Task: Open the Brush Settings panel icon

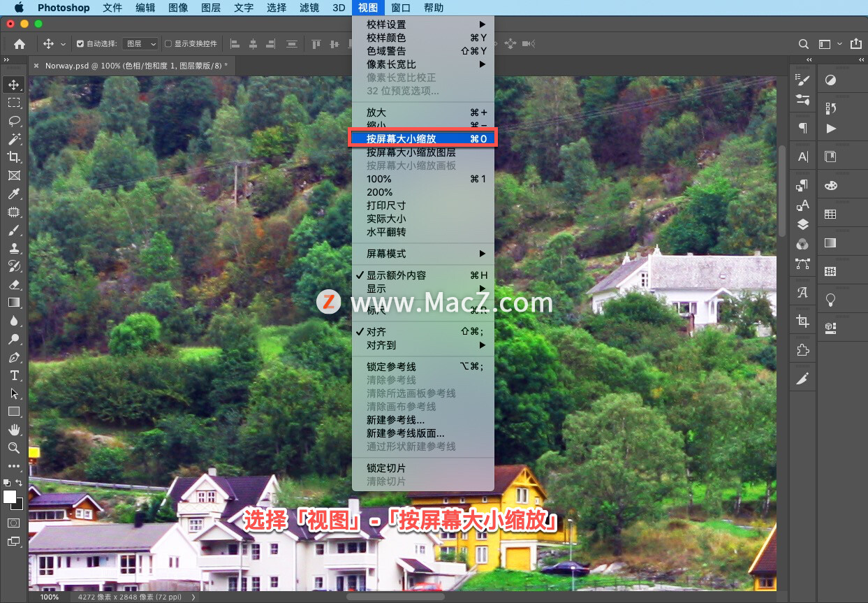Action: tap(802, 80)
